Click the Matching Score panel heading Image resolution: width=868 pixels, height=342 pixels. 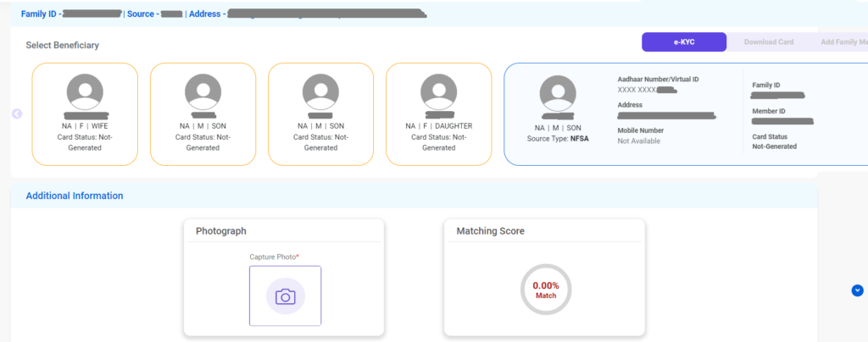click(x=490, y=230)
